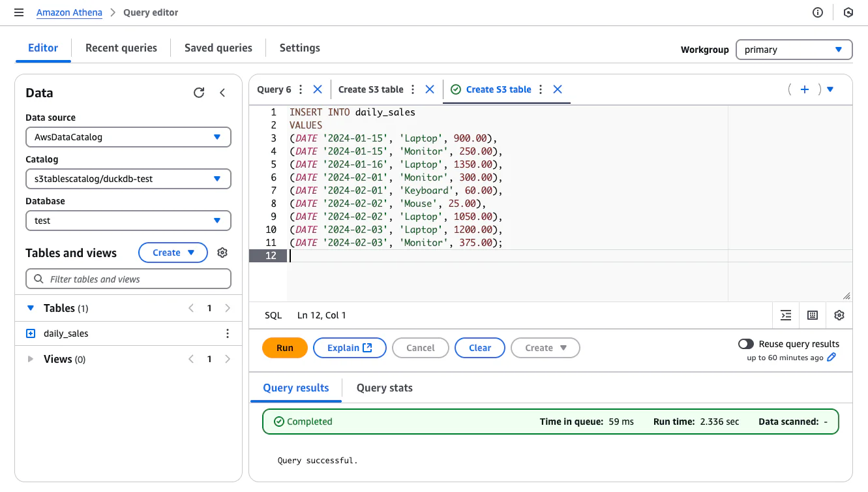Close the active Create S3 table tab
The image size is (868, 492).
[558, 89]
